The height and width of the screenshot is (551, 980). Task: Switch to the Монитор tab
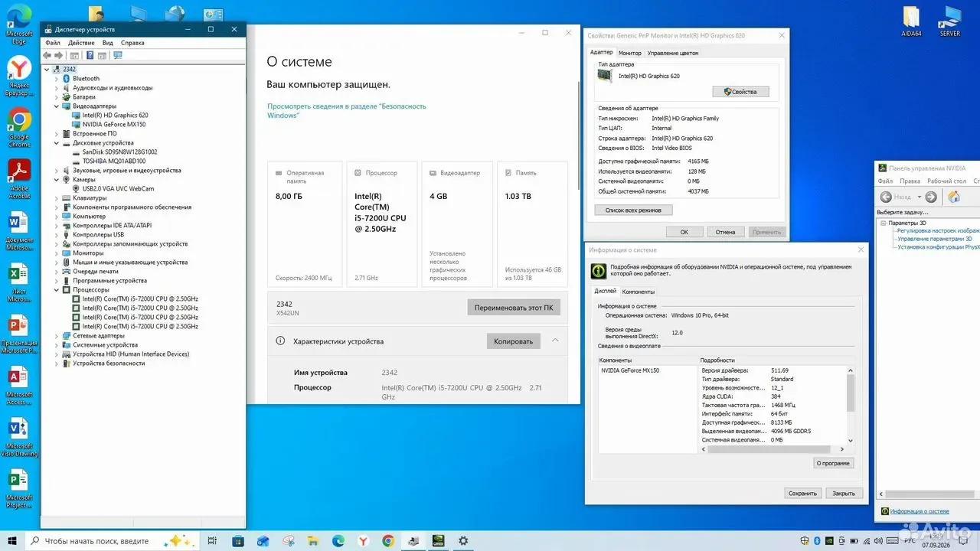[x=630, y=53]
